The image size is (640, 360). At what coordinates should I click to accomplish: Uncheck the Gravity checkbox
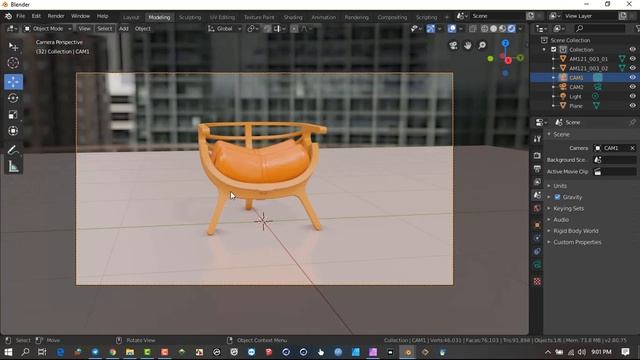coord(557,197)
